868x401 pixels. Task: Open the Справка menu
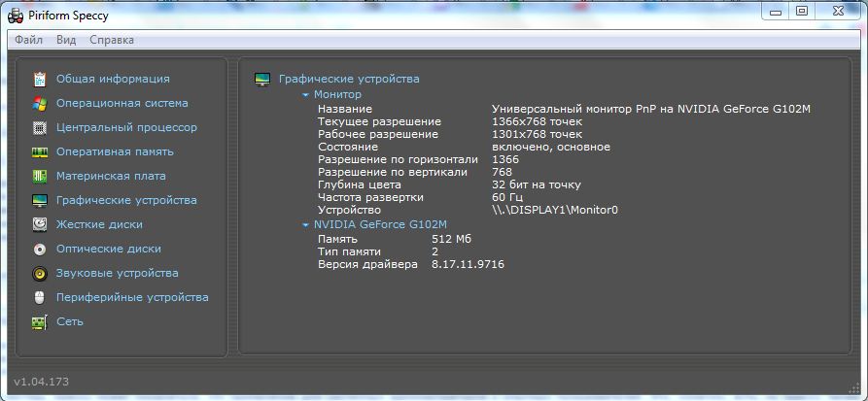(x=112, y=40)
